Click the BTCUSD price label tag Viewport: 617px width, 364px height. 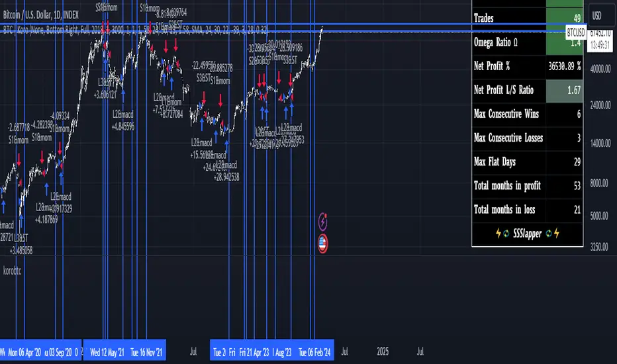576,32
